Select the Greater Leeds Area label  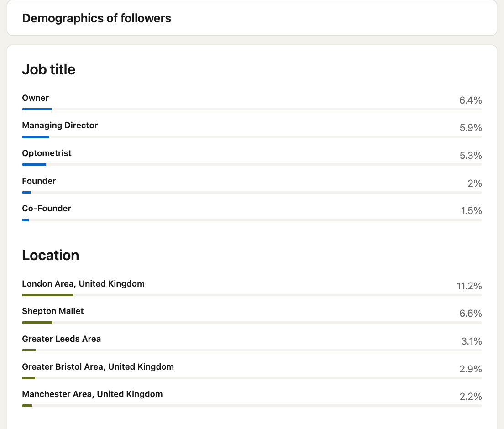coord(61,339)
